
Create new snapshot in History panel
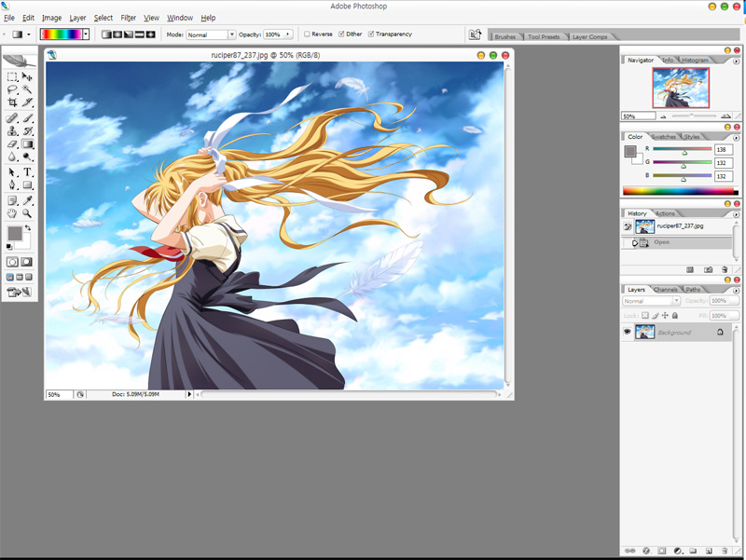pos(708,269)
